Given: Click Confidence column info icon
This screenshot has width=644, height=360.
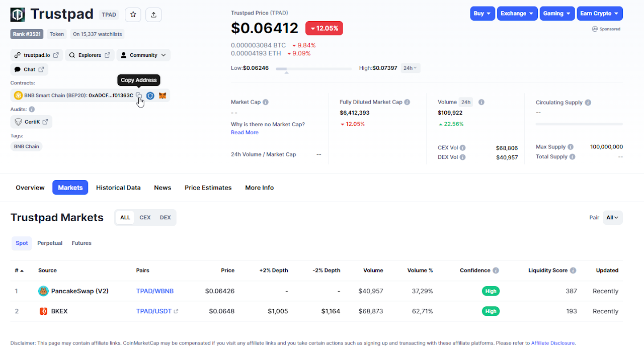Looking at the screenshot, I should tap(496, 271).
